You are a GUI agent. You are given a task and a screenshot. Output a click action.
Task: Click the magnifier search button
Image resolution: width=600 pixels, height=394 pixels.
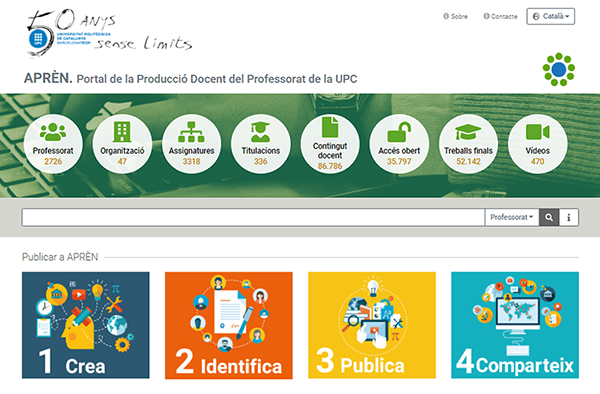click(549, 217)
